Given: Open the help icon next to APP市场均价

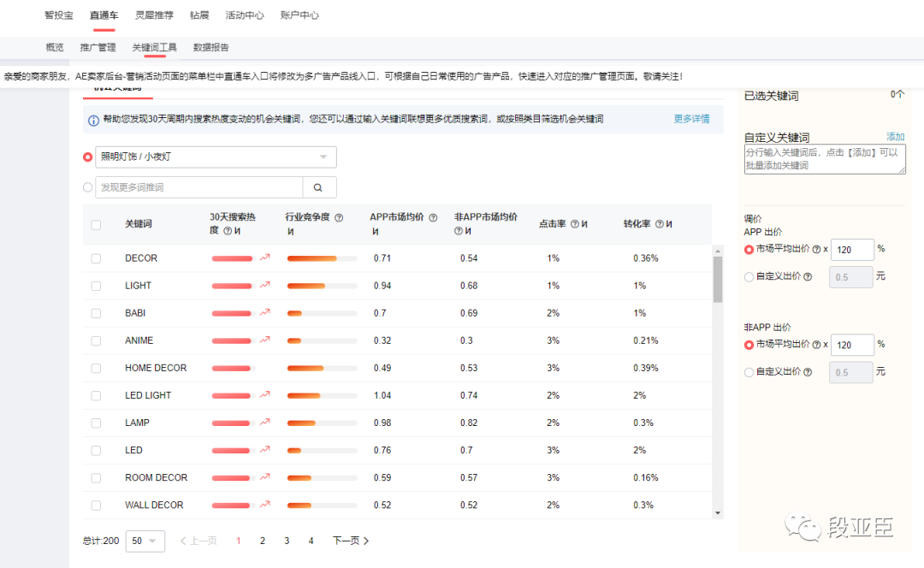Looking at the screenshot, I should [x=433, y=217].
